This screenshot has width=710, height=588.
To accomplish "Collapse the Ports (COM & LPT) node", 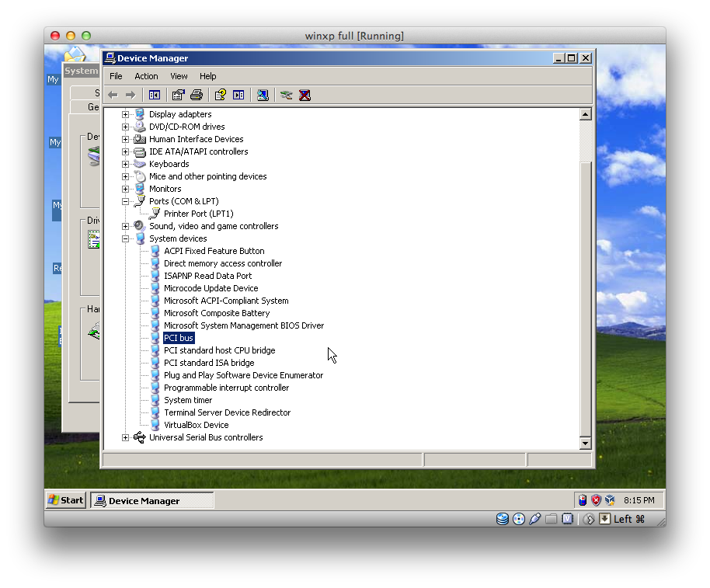I will (125, 201).
